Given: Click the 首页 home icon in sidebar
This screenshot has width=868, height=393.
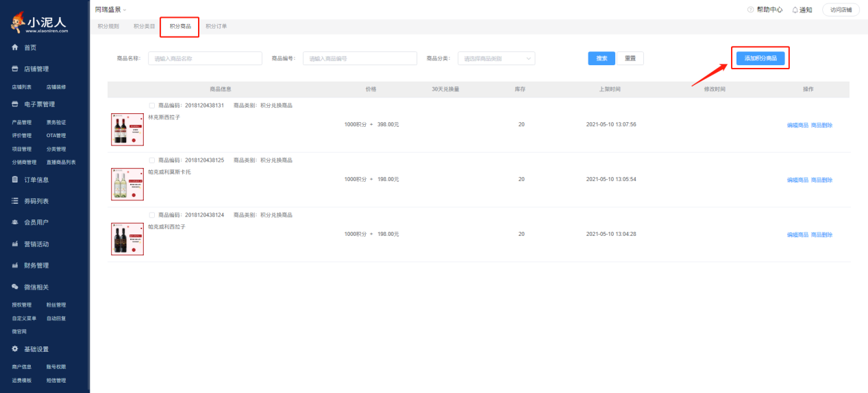Looking at the screenshot, I should tap(14, 47).
